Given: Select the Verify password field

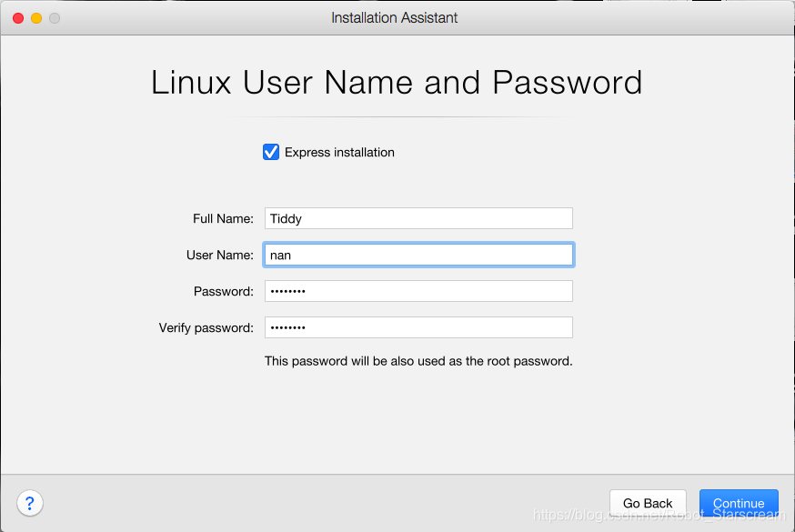Looking at the screenshot, I should tap(418, 327).
